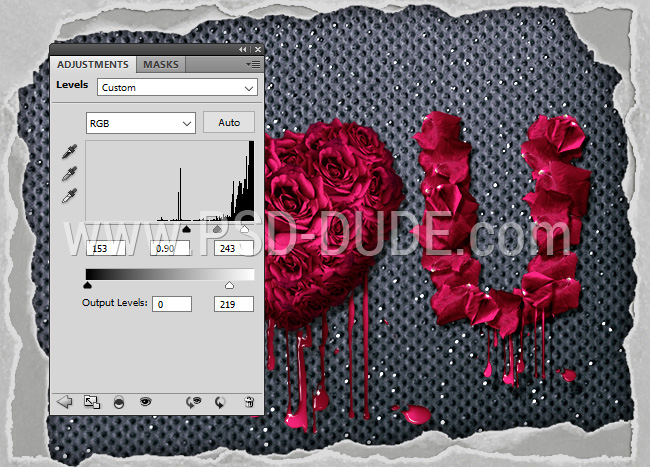Viewport: 650px width, 467px height.
Task: Click the output gradient bar
Action: (170, 274)
